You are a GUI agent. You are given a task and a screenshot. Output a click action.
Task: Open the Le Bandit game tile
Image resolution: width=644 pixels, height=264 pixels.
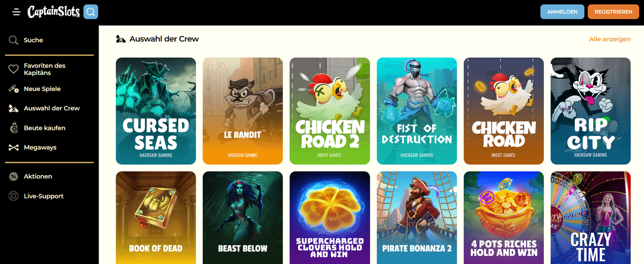pyautogui.click(x=243, y=111)
